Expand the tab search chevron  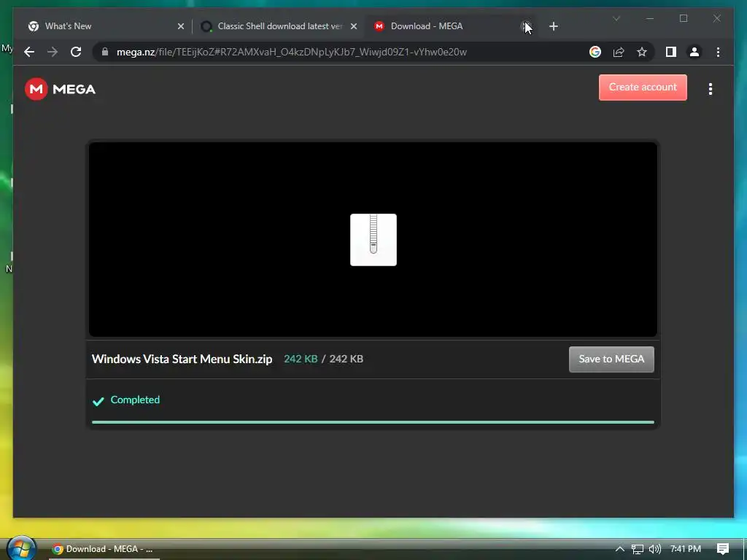point(616,18)
